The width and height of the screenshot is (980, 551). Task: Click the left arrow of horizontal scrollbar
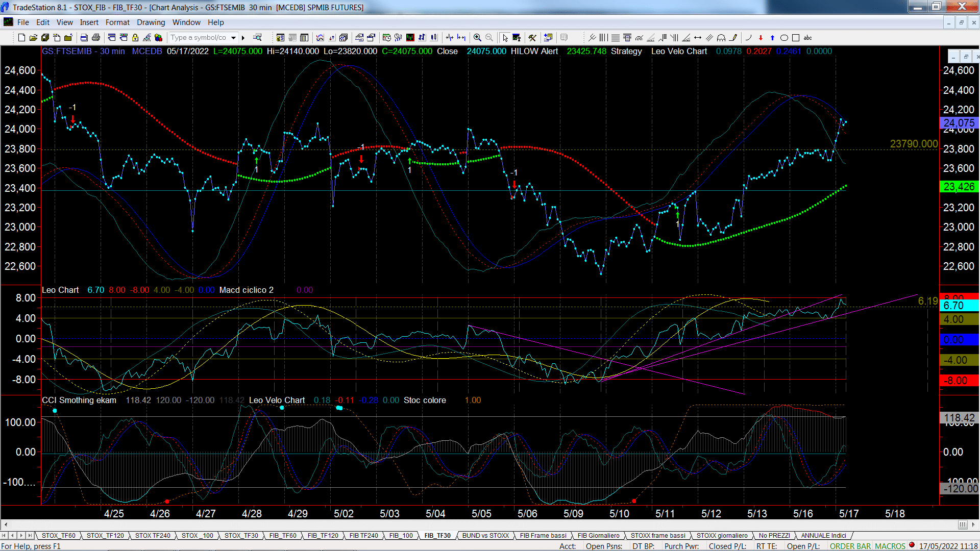6,525
